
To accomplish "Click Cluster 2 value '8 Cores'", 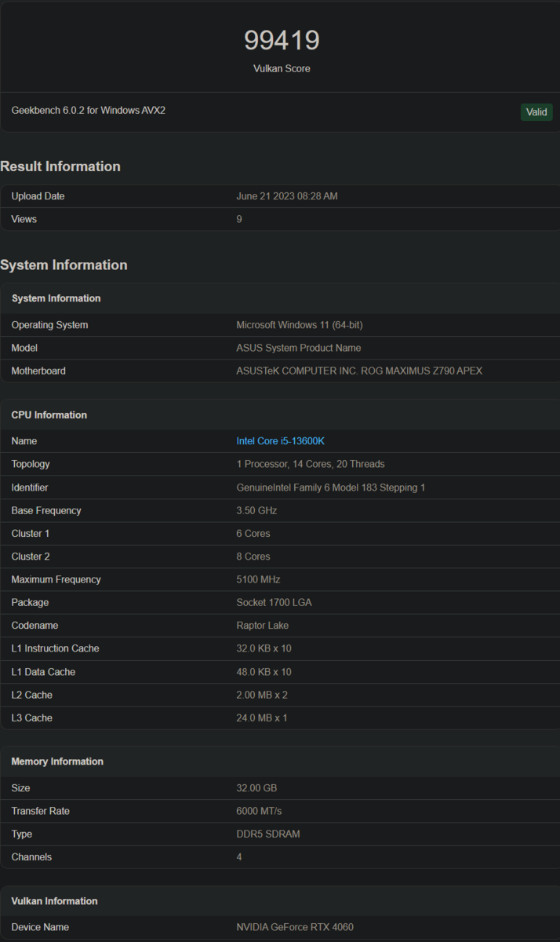I will (253, 557).
